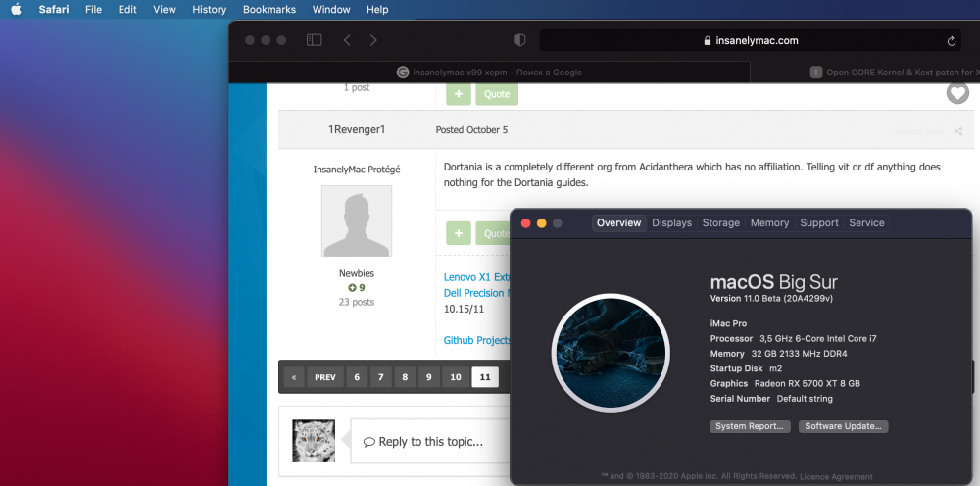Switch to Displays tab
The width and height of the screenshot is (980, 486).
click(x=672, y=223)
